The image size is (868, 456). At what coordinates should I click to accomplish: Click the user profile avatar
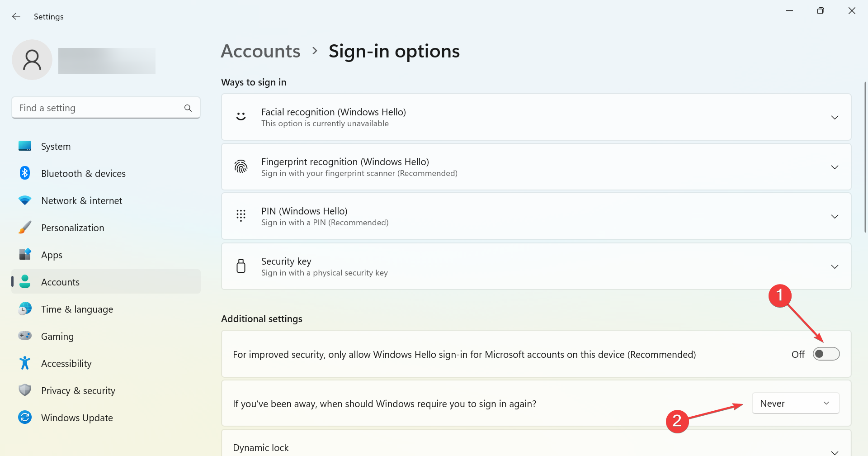(x=32, y=60)
